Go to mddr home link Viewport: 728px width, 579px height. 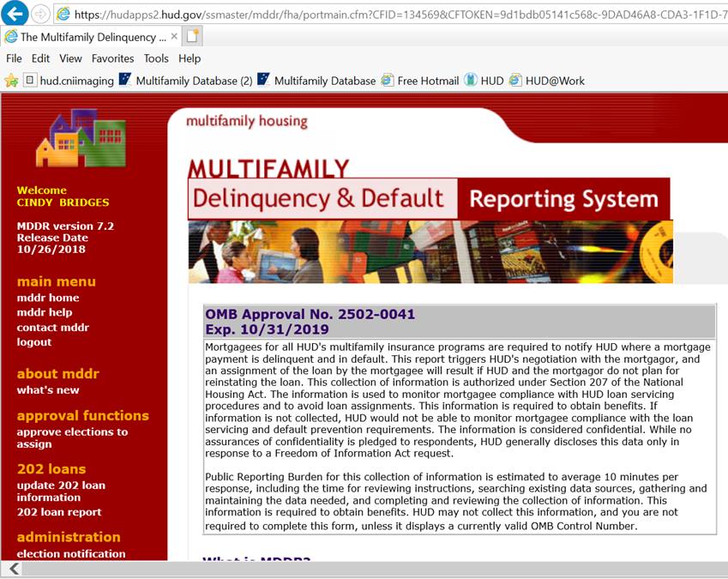[x=48, y=298]
